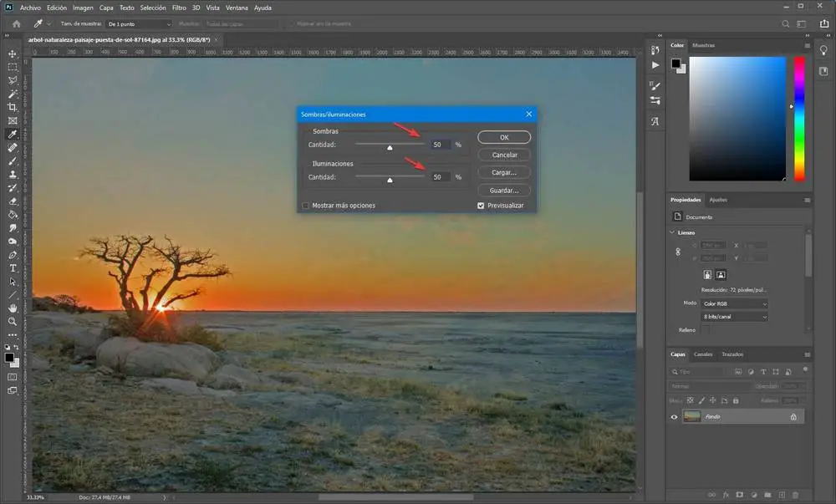Click the Cancelar button
Screen dimensions: 836x504
tap(504, 155)
